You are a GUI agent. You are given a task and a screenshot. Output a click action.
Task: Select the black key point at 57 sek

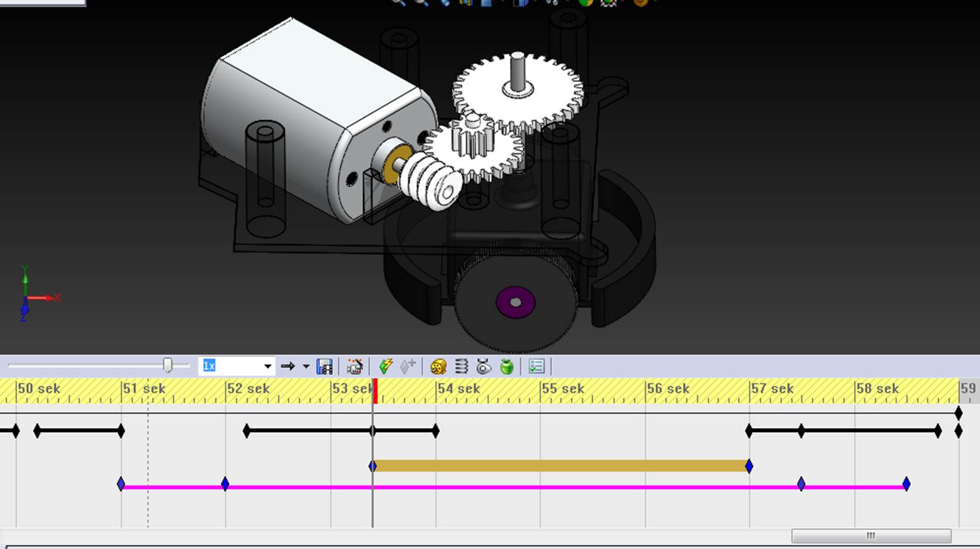click(749, 431)
